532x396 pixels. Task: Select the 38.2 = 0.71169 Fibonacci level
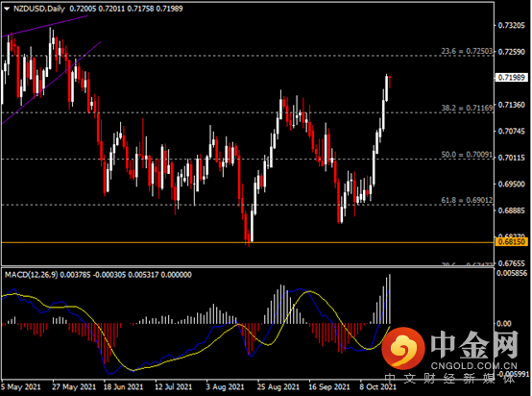(467, 108)
